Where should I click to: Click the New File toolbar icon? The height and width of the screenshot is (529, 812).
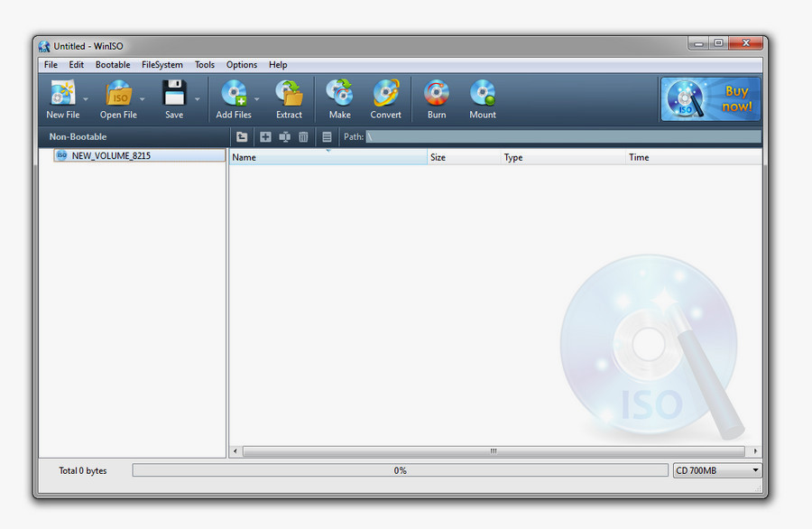click(x=62, y=93)
